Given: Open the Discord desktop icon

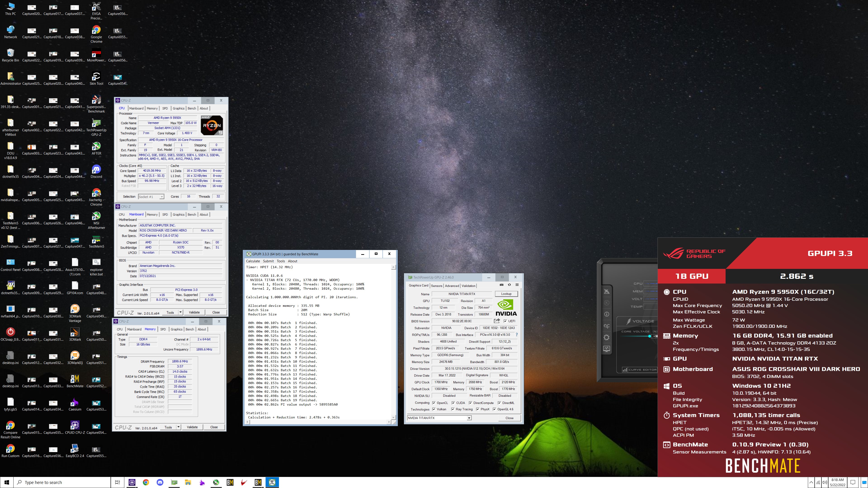Looking at the screenshot, I should [x=96, y=172].
